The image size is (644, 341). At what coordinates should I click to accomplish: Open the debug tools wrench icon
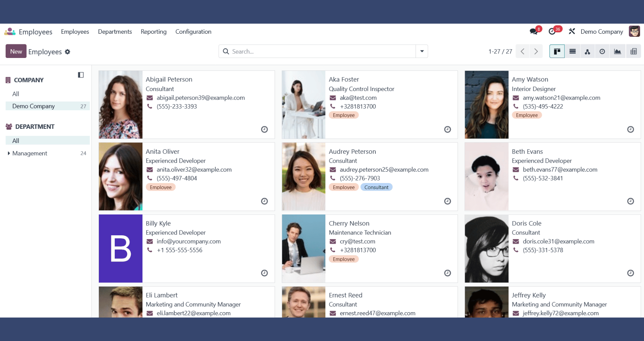click(x=572, y=31)
